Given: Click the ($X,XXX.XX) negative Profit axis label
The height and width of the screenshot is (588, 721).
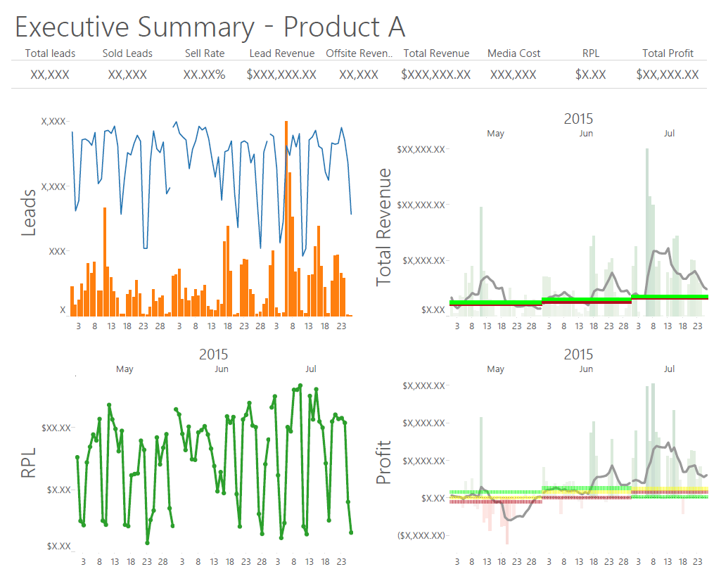Looking at the screenshot, I should pos(421,535).
